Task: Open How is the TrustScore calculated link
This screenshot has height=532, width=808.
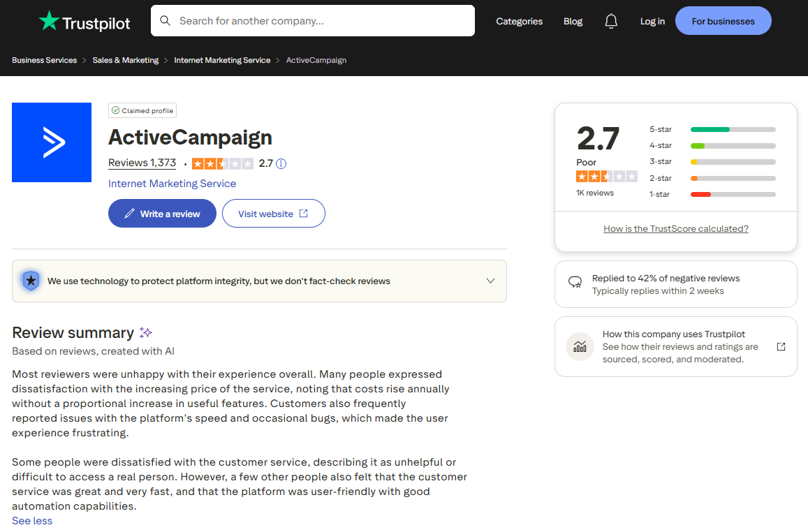Action: pyautogui.click(x=675, y=228)
